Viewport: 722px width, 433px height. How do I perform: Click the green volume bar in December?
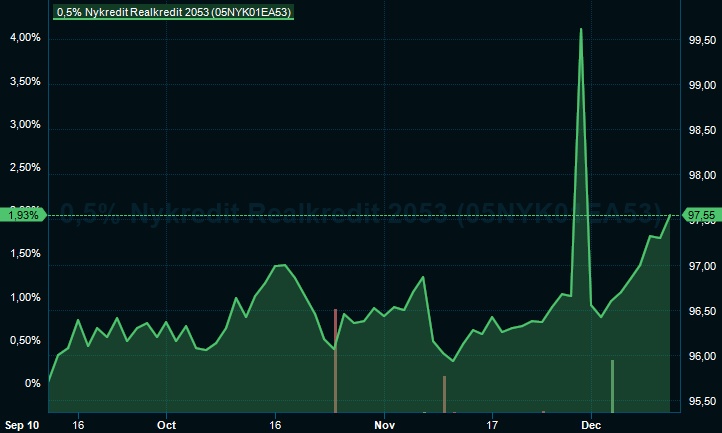coord(612,385)
